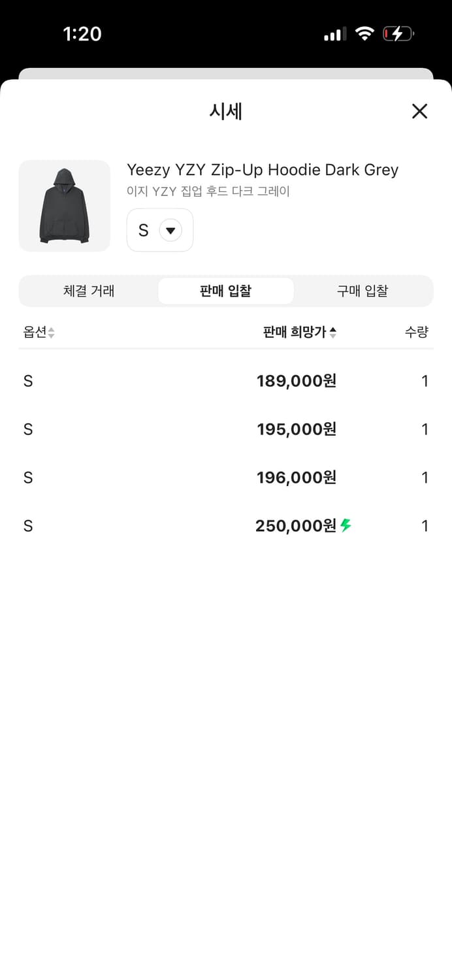Tap the 1:20 clock in status bar
Image resolution: width=452 pixels, height=980 pixels.
(82, 34)
